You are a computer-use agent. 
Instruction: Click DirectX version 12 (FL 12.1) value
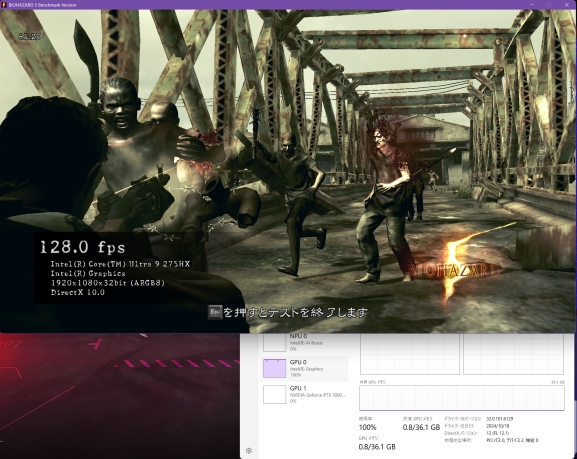pos(498,433)
